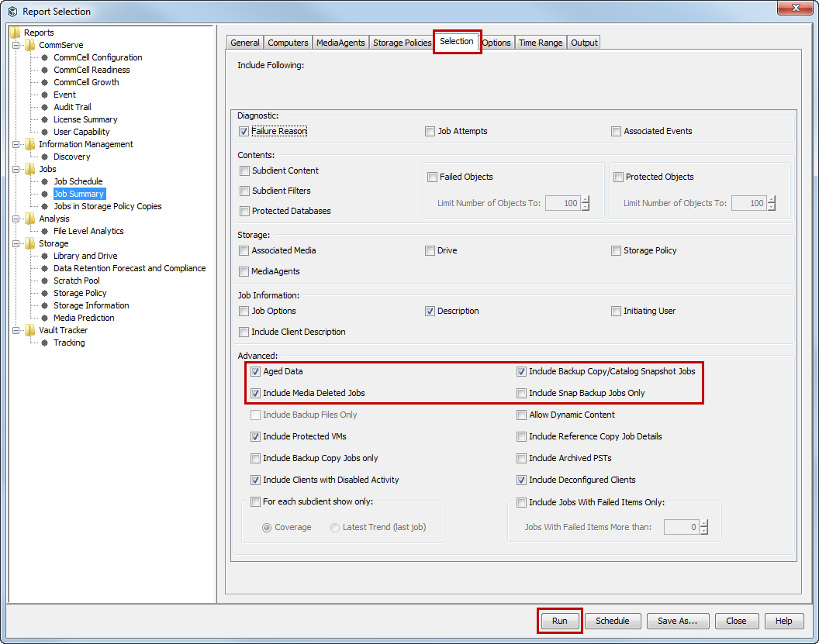819x644 pixels.
Task: Uncheck the Description checkbox
Action: tap(430, 311)
